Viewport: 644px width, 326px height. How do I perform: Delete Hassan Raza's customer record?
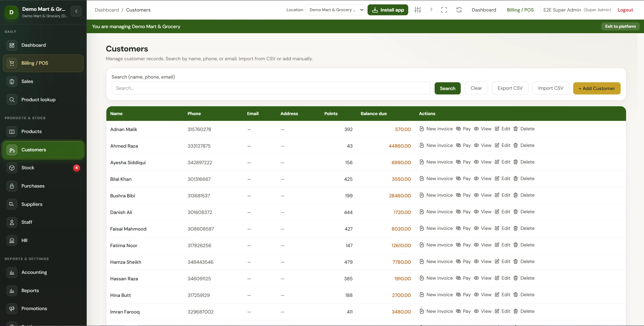tap(524, 278)
